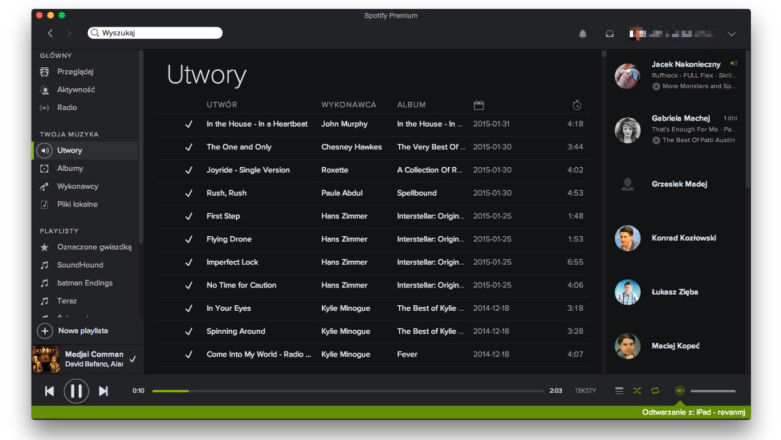
Task: Click the Albumy icon in sidebar
Action: coord(44,168)
